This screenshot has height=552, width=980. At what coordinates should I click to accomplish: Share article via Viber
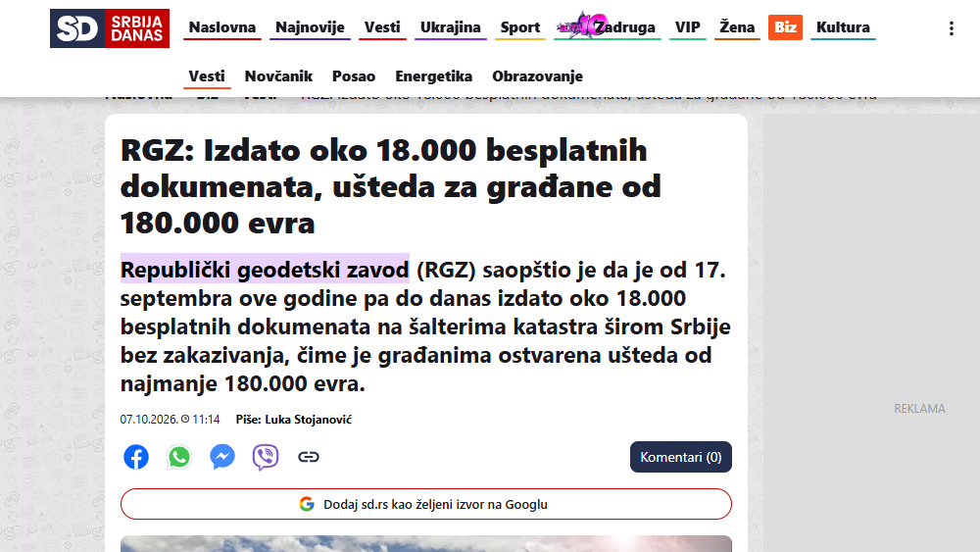(266, 457)
